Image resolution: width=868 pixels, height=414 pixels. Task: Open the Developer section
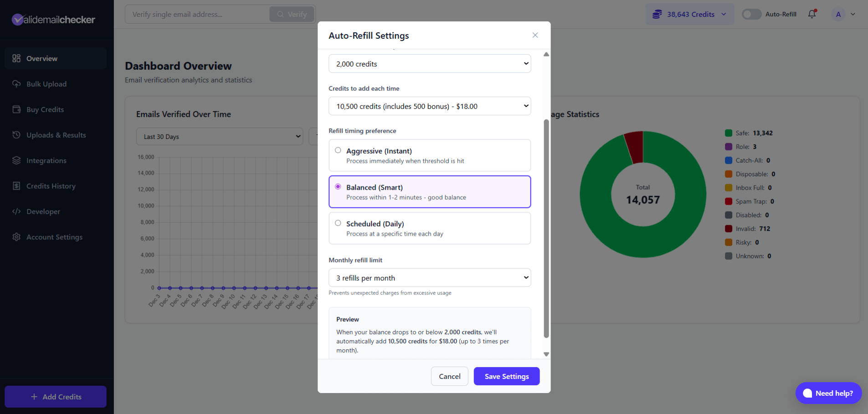(43, 212)
